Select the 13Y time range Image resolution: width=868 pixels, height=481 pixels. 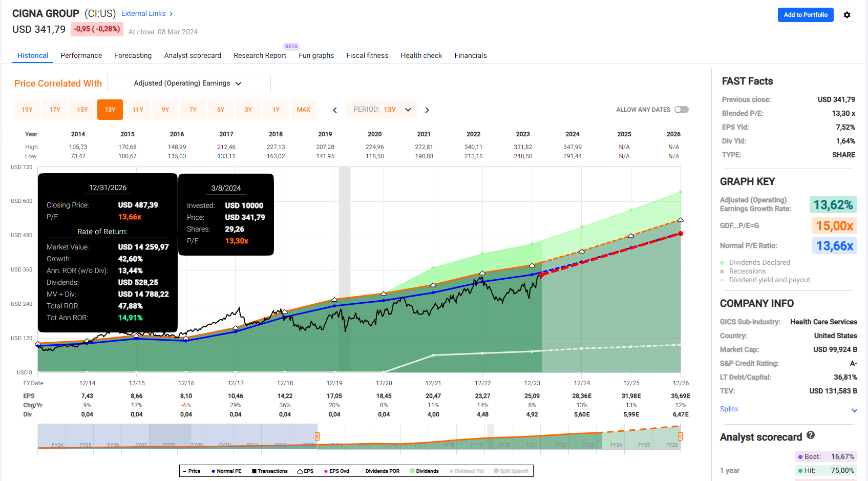[110, 110]
